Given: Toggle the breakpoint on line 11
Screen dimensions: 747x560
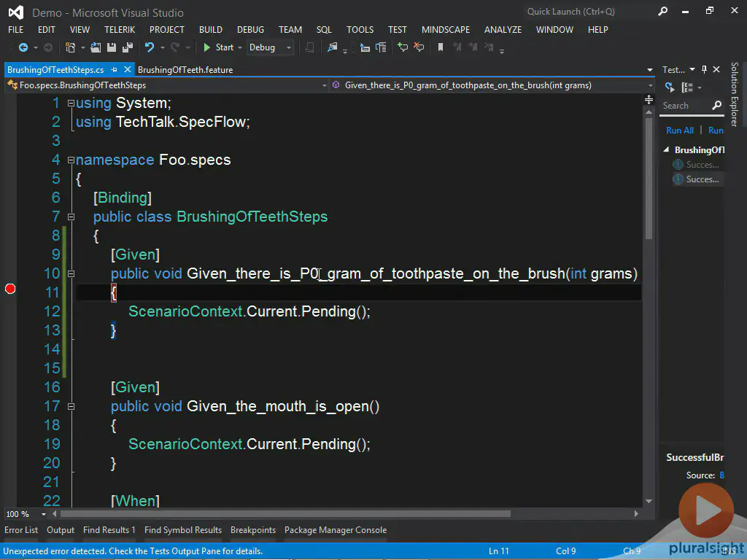Looking at the screenshot, I should coord(10,289).
